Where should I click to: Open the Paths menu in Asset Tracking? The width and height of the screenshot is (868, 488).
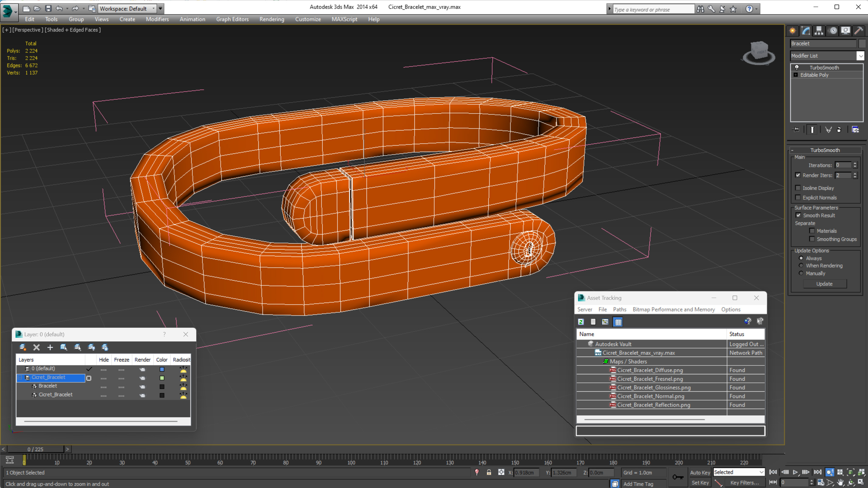coord(619,309)
